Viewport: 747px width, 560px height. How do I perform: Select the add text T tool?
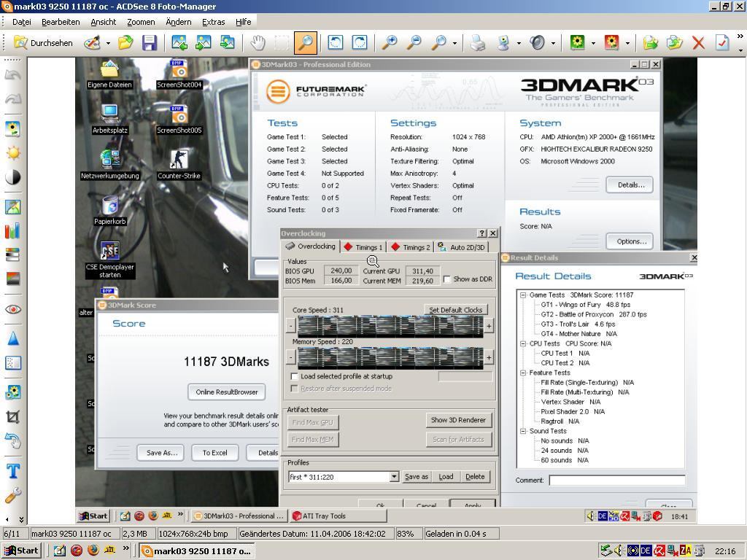pyautogui.click(x=13, y=471)
